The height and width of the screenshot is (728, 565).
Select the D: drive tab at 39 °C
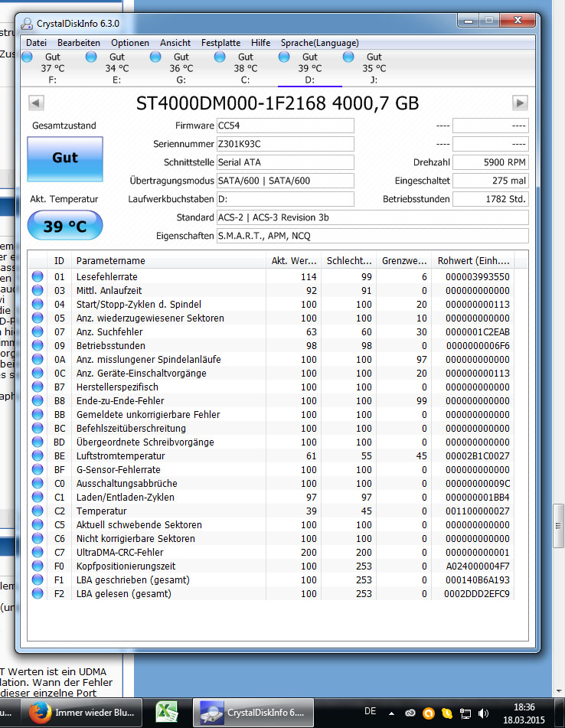point(309,68)
